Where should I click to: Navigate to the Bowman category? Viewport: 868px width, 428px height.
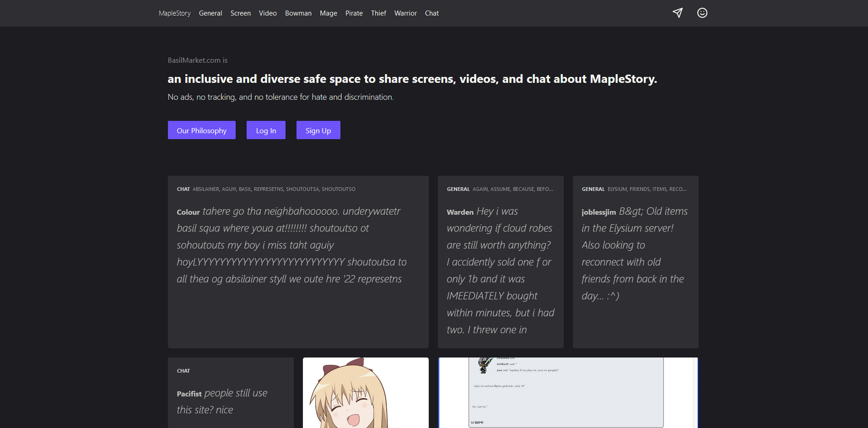tap(298, 13)
